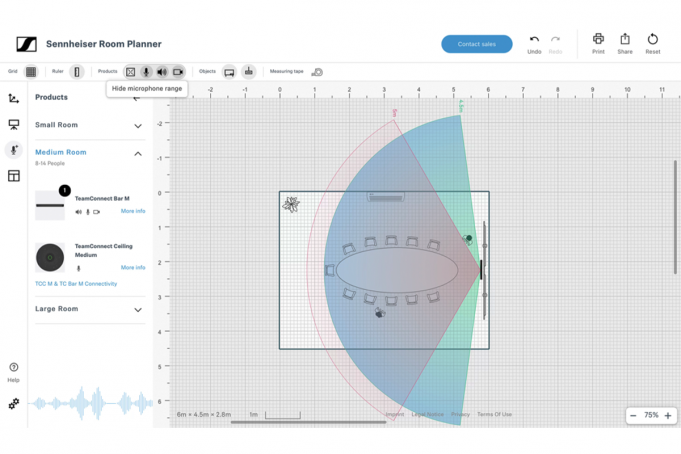
Task: Open settings gears icon in sidebar
Action: click(13, 404)
